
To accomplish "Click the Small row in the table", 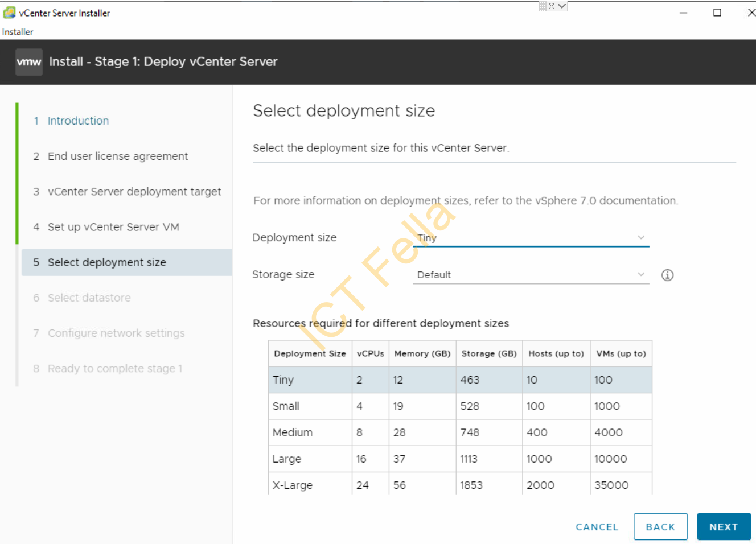I will tap(460, 406).
